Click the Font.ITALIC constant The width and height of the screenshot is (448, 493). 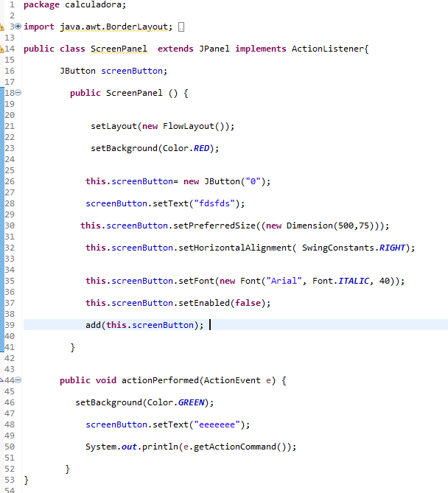coord(340,281)
